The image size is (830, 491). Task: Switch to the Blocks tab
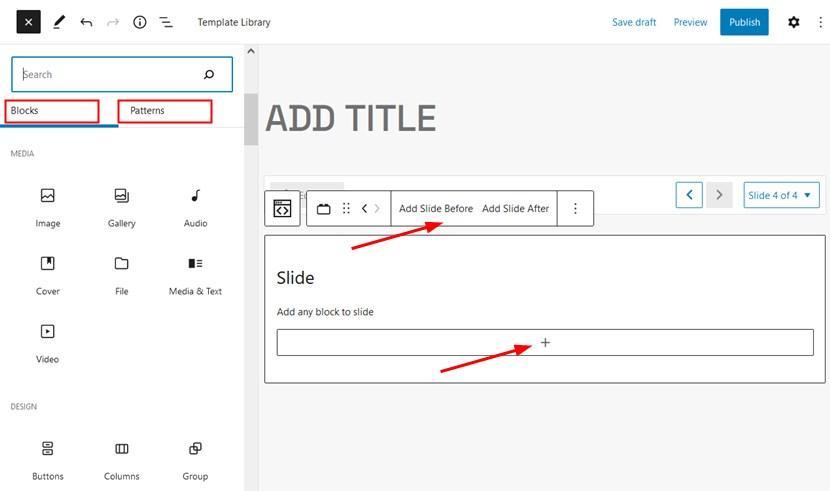pyautogui.click(x=52, y=111)
